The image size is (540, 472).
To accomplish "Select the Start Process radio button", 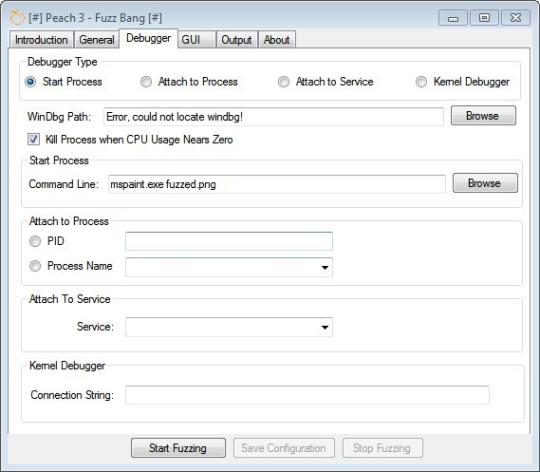I will [x=31, y=82].
